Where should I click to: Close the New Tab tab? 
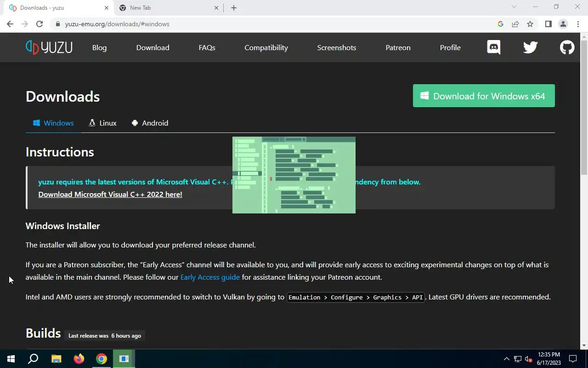[x=216, y=8]
